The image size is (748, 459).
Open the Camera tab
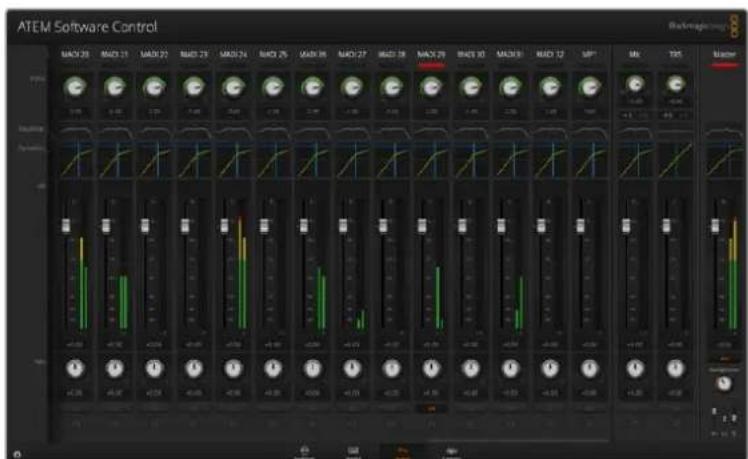coord(451,452)
